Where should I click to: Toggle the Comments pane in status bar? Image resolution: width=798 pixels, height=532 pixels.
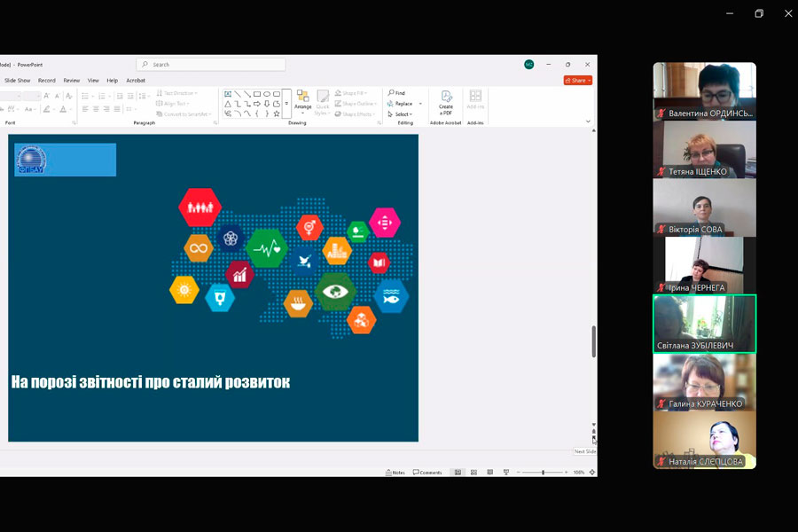click(427, 473)
